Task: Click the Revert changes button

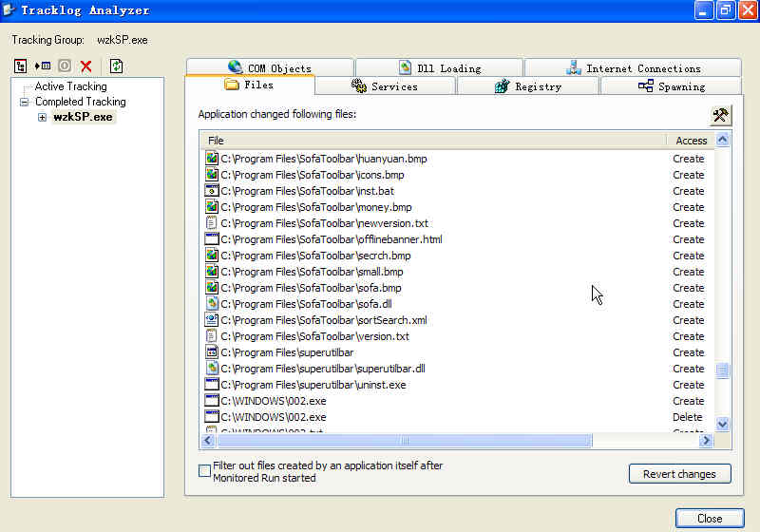Action: (679, 474)
